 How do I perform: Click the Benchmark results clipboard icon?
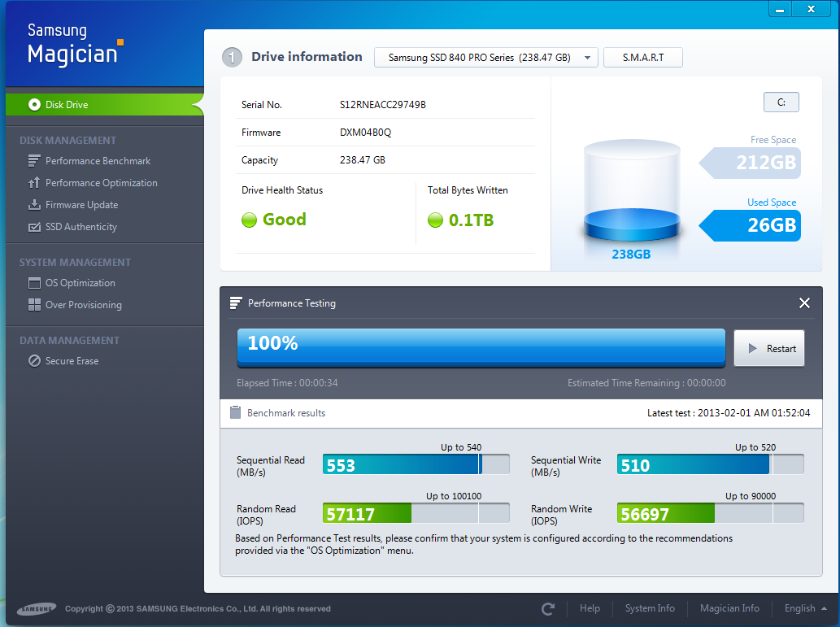[x=235, y=413]
